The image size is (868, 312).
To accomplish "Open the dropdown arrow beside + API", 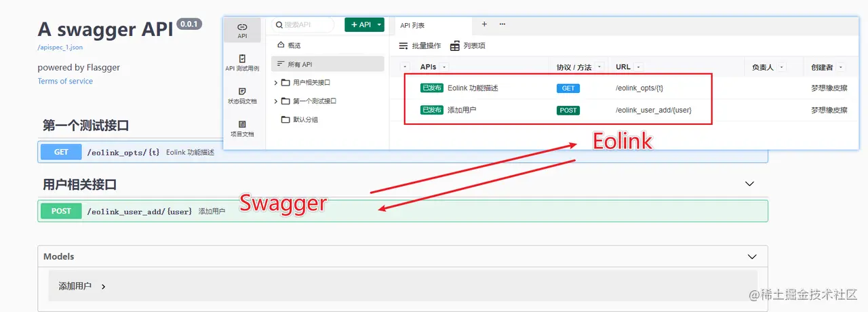I will (x=380, y=24).
